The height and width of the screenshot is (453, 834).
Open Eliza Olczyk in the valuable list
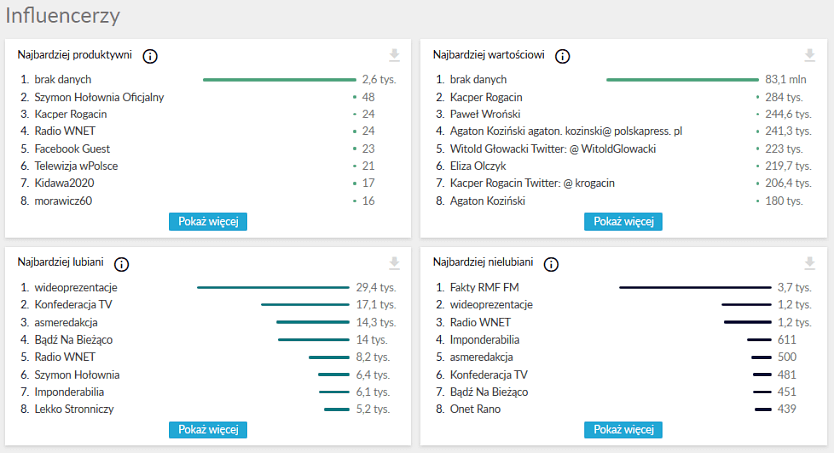tap(478, 166)
